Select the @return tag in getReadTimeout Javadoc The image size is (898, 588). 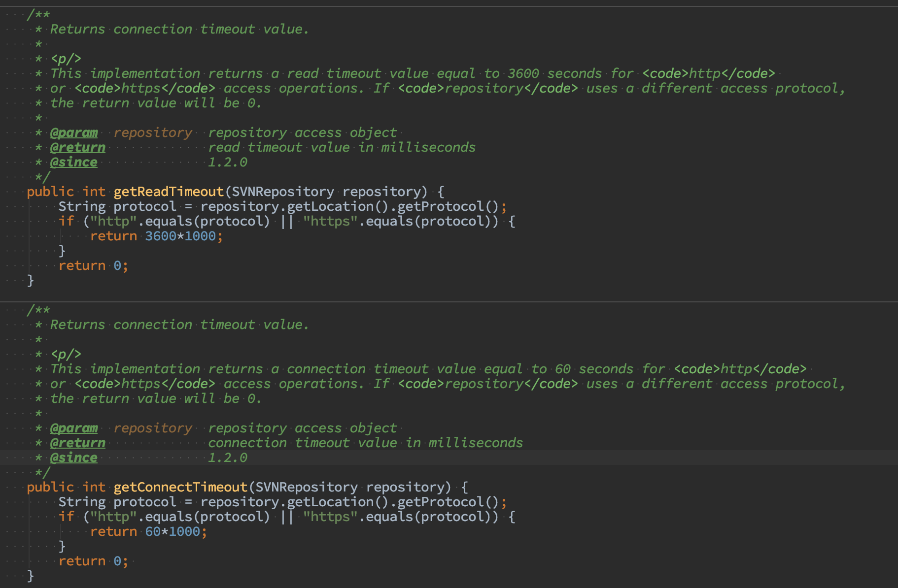(x=77, y=147)
